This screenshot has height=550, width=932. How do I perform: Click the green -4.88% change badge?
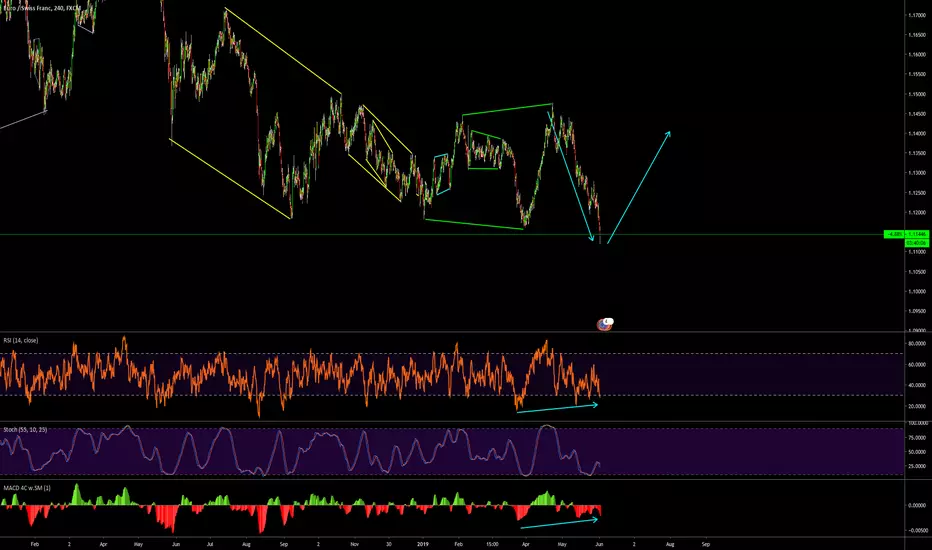895,234
